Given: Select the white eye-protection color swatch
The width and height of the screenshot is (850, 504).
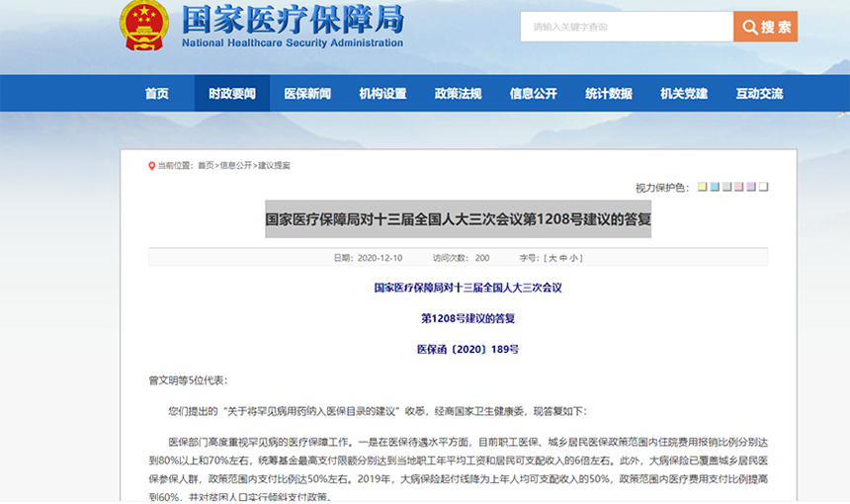Looking at the screenshot, I should tap(764, 187).
